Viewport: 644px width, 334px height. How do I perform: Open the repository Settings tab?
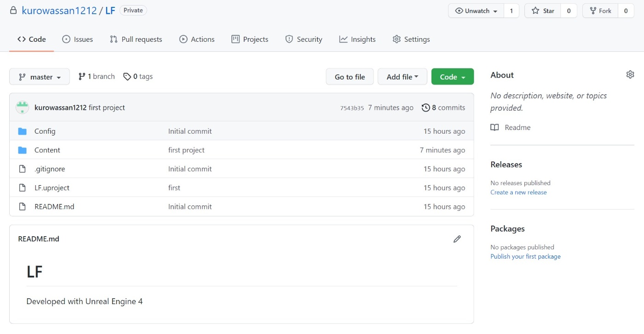[x=411, y=39]
